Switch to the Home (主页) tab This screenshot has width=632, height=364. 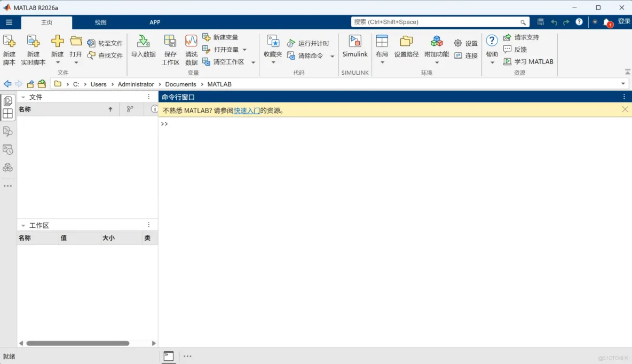[47, 22]
